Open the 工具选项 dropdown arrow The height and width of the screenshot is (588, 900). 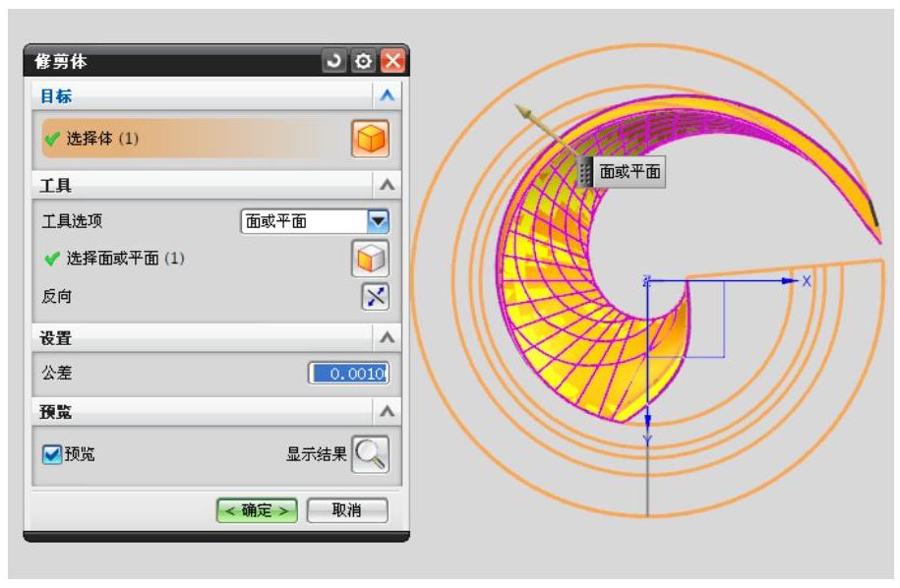(x=379, y=221)
